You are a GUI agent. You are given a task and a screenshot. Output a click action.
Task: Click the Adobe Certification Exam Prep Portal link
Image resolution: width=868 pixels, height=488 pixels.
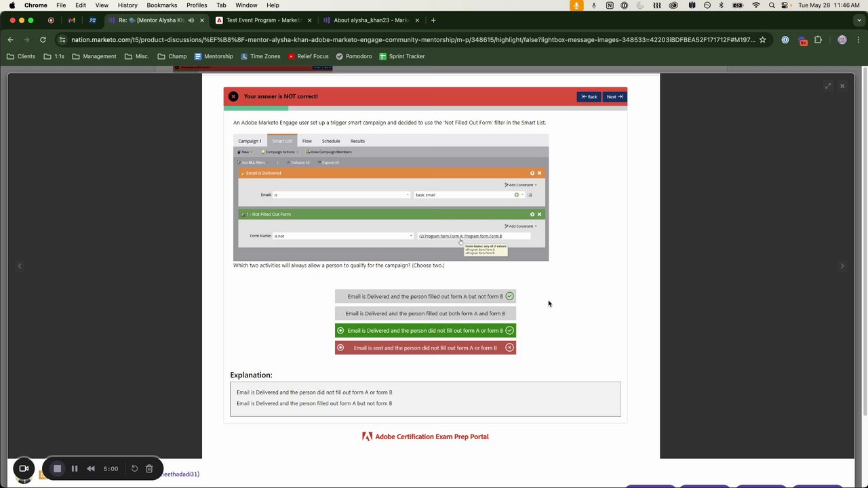coord(425,436)
